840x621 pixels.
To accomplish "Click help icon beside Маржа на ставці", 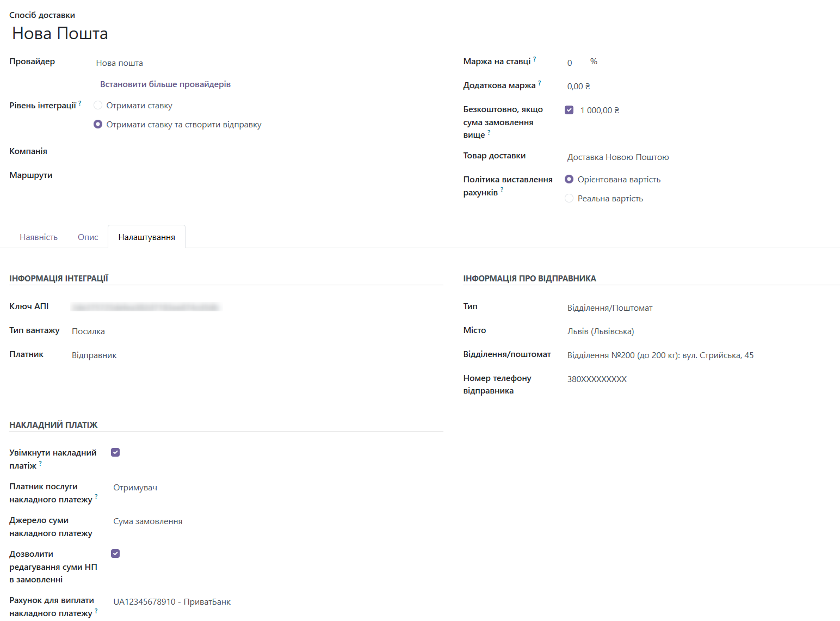I will coord(535,59).
